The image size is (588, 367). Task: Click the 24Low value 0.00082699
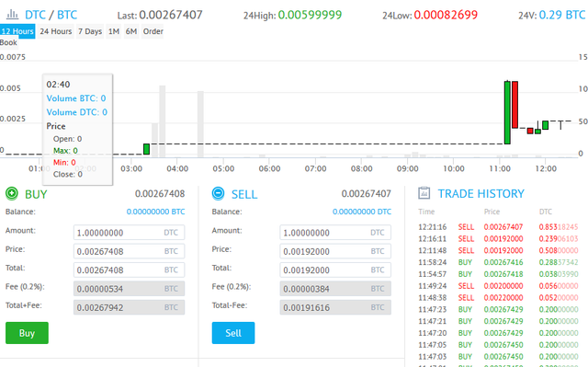(446, 15)
